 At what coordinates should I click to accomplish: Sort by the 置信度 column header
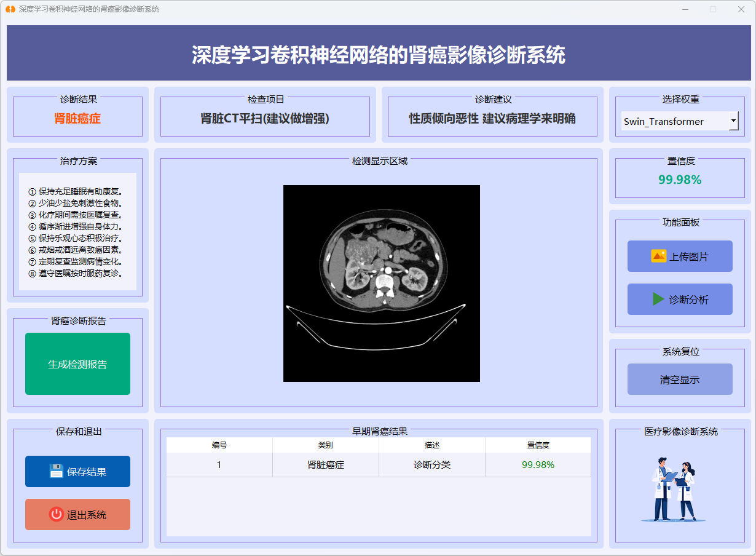[x=538, y=445]
